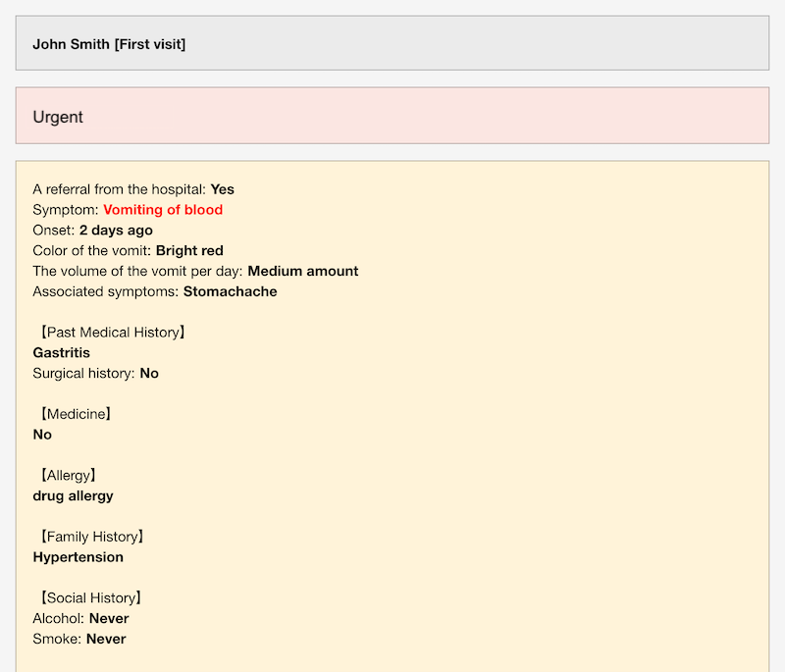Select the No value under Medicine

tap(42, 435)
